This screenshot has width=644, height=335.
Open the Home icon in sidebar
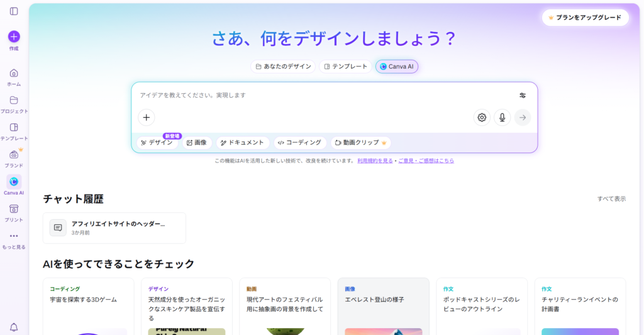tap(14, 73)
